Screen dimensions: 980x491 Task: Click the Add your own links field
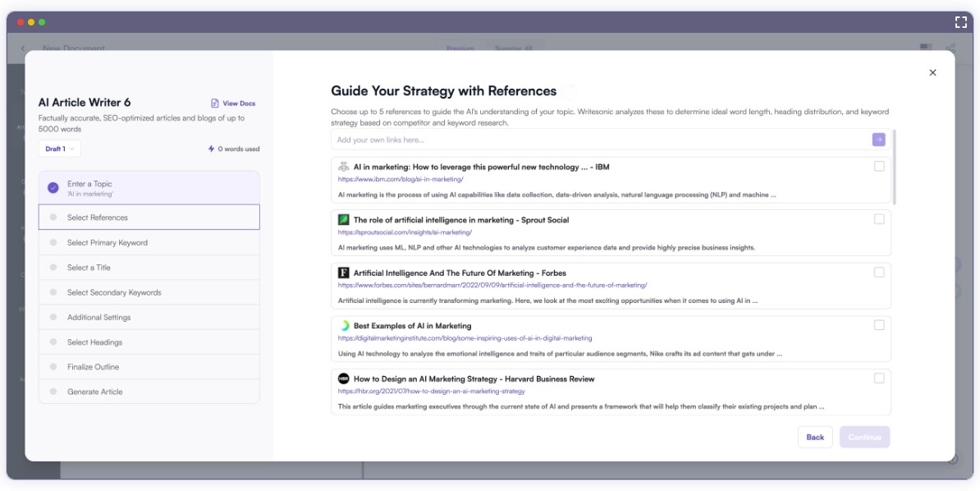(x=599, y=140)
